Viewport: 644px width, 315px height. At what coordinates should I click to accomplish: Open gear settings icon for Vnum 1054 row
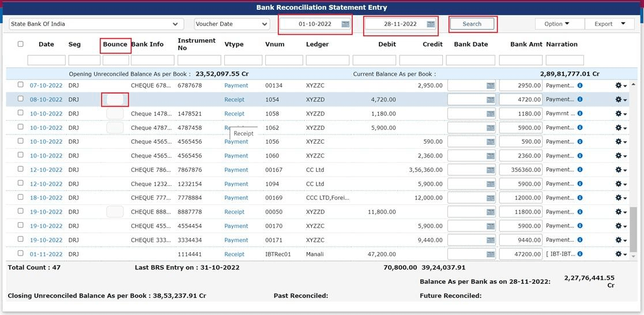(x=620, y=100)
